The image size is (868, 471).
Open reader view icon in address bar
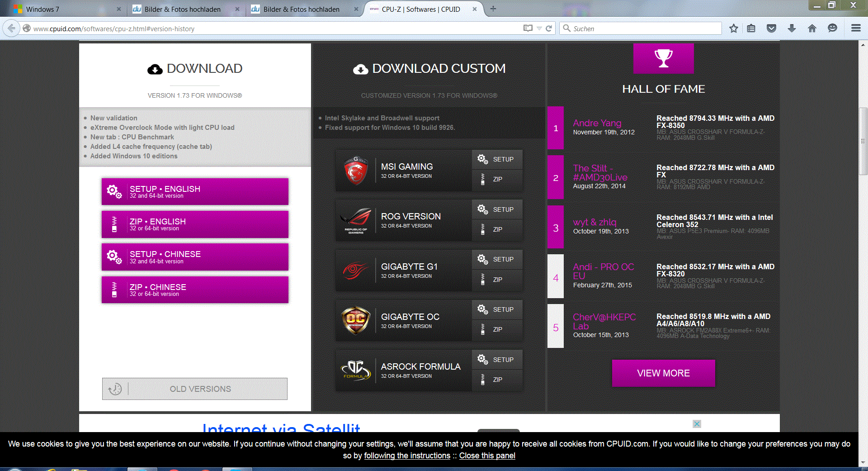(x=528, y=29)
